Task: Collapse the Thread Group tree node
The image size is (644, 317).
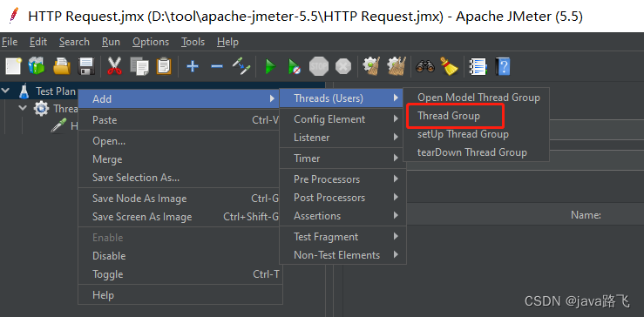Action: pyautogui.click(x=23, y=108)
